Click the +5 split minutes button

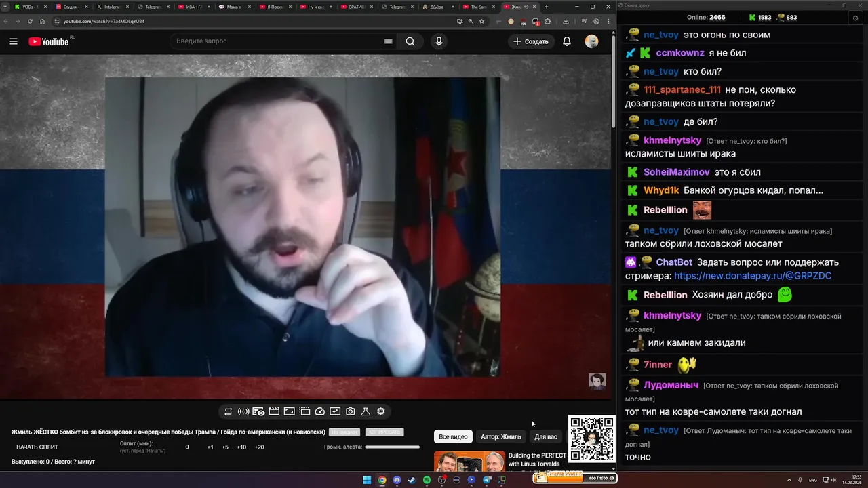pos(225,447)
